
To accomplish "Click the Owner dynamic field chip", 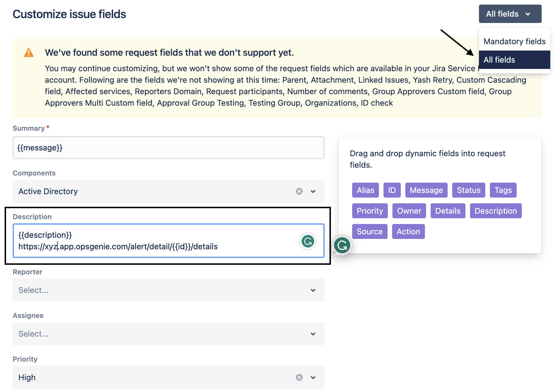I will [409, 211].
